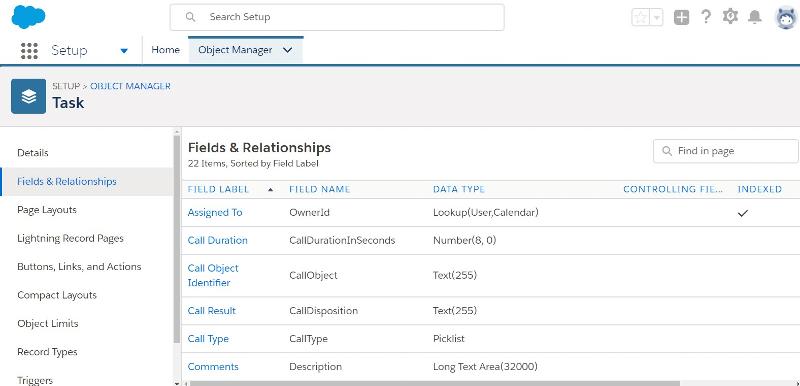
Task: Open the Assigned To field link
Action: [x=215, y=213]
